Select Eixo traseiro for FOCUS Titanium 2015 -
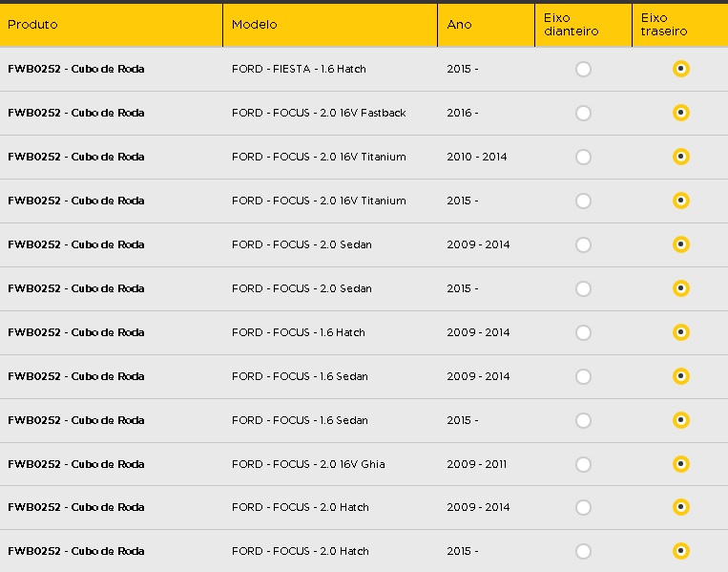The height and width of the screenshot is (572, 728). tap(680, 201)
